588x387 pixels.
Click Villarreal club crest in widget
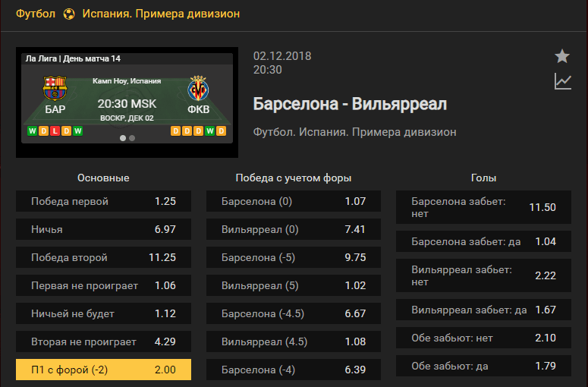click(x=198, y=88)
